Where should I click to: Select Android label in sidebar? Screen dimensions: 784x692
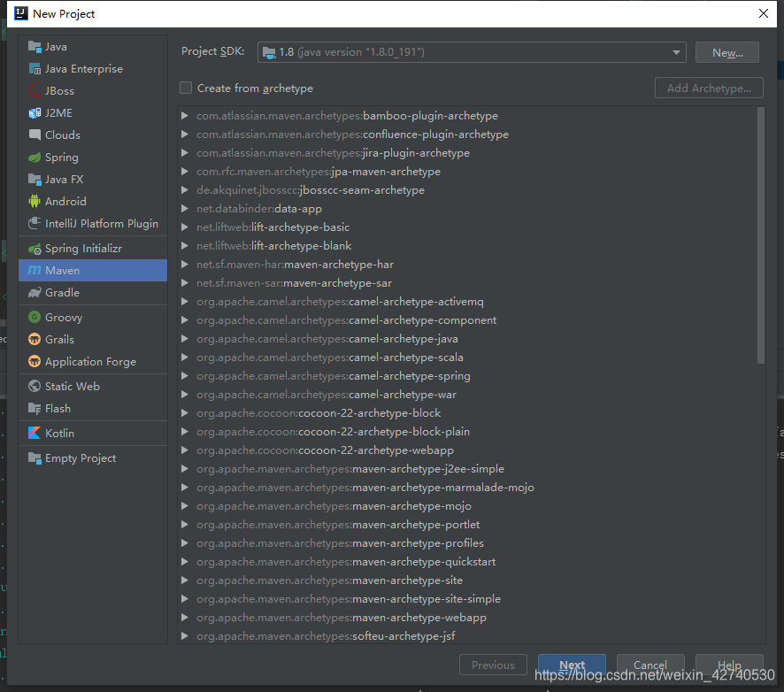coord(65,201)
